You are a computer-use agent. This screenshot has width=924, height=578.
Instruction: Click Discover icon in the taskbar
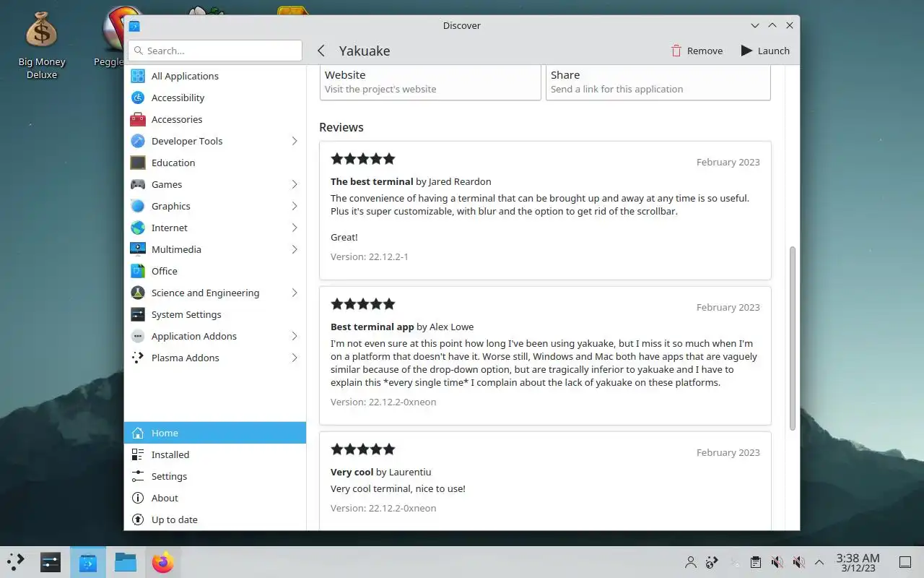88,561
